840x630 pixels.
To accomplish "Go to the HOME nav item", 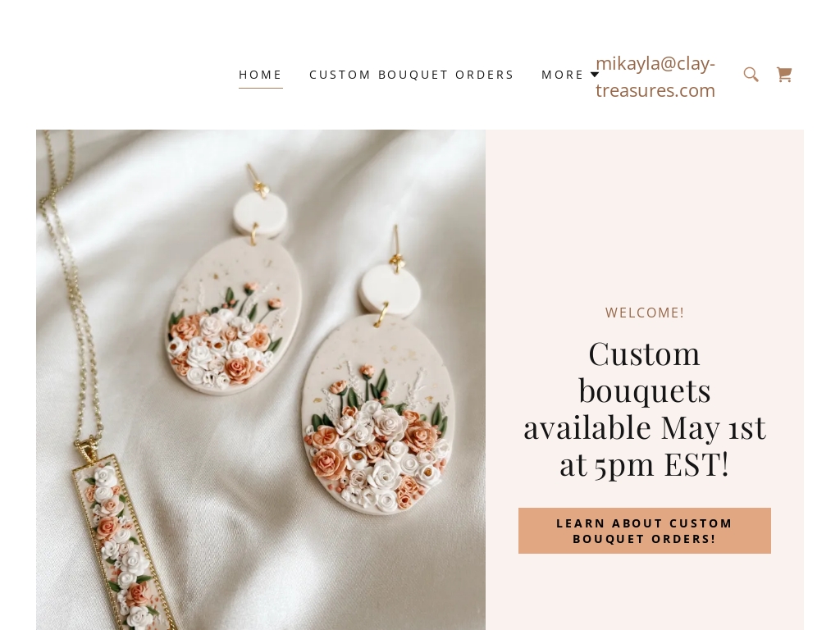I will (260, 75).
